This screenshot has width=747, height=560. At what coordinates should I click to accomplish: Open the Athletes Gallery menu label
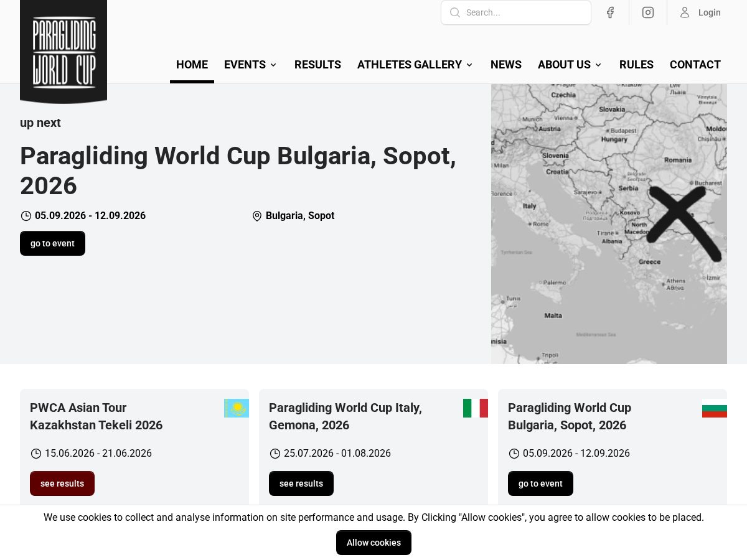[x=410, y=65]
